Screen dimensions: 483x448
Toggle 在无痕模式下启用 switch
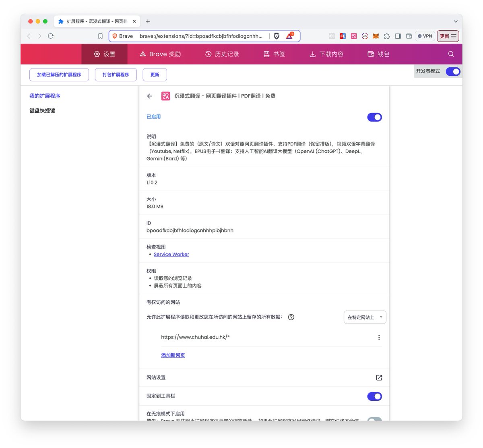coord(374,419)
